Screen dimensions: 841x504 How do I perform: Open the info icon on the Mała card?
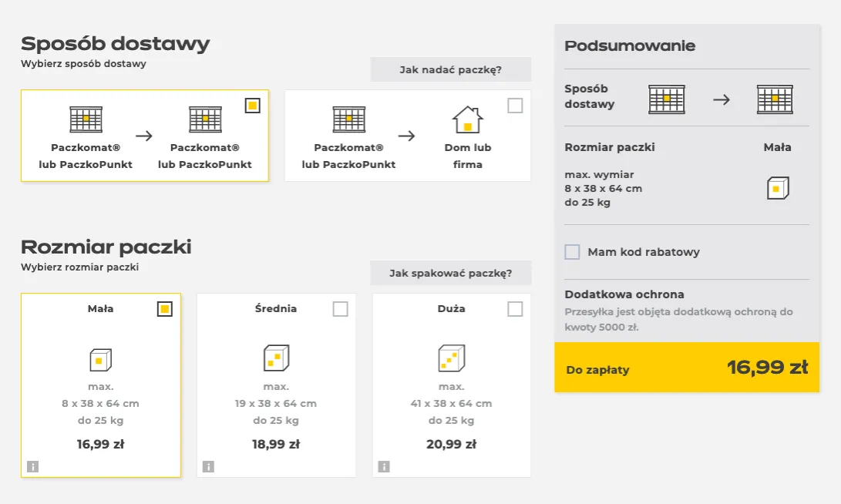32,465
